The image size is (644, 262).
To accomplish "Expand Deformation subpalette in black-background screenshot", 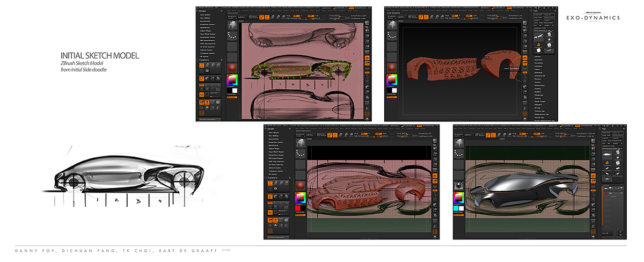I will (x=538, y=85).
